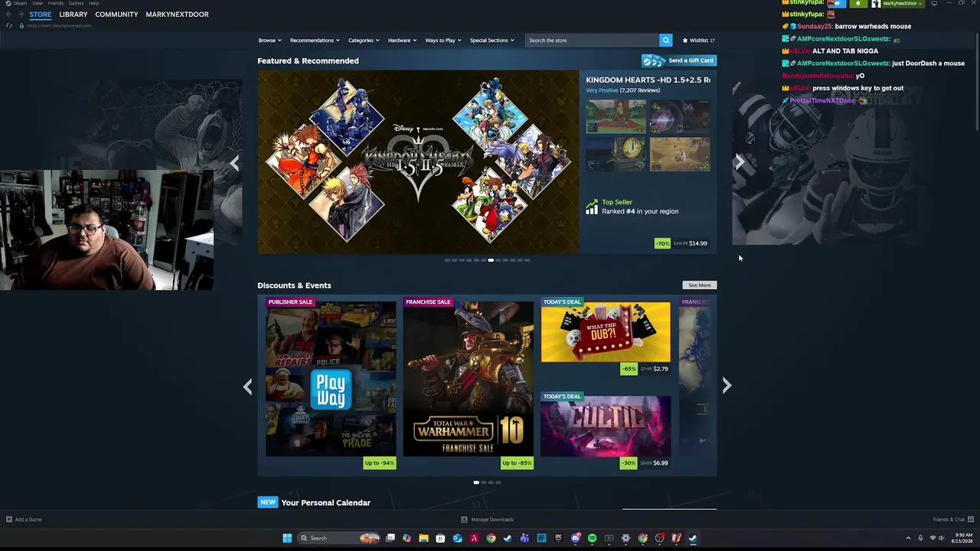
Task: Go forward using the Steam forward arrow
Action: (21, 14)
